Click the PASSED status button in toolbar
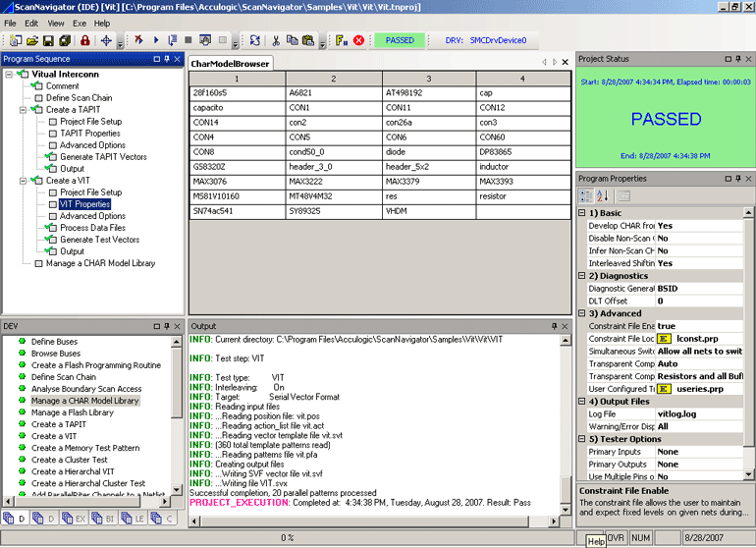756x548 pixels. click(400, 40)
